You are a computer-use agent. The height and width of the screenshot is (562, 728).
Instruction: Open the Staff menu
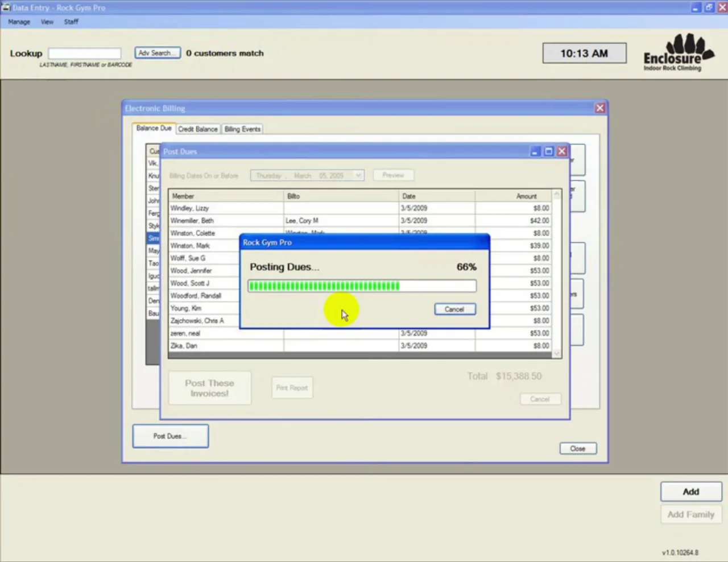click(71, 22)
